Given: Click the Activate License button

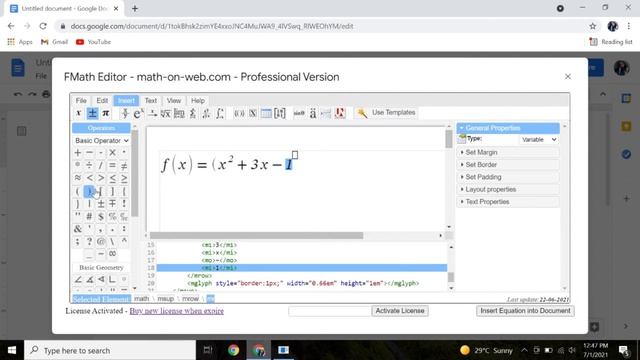Looking at the screenshot, I should 400,311.
